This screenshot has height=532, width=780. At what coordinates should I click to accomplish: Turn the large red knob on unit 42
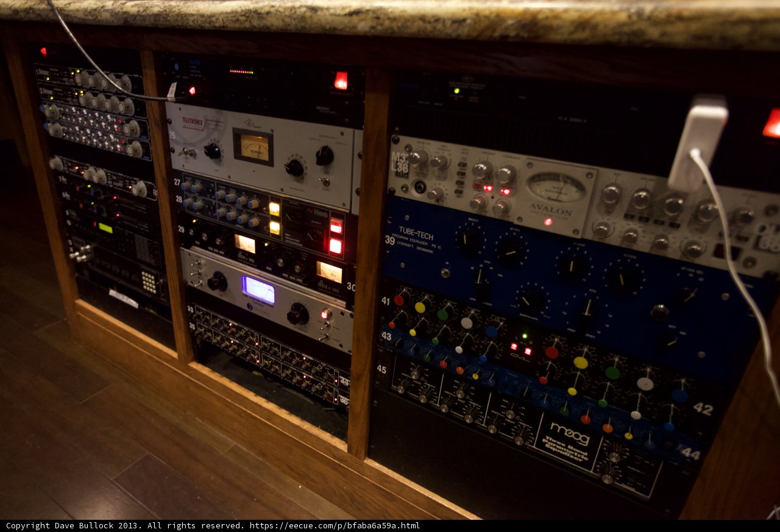tap(552, 352)
